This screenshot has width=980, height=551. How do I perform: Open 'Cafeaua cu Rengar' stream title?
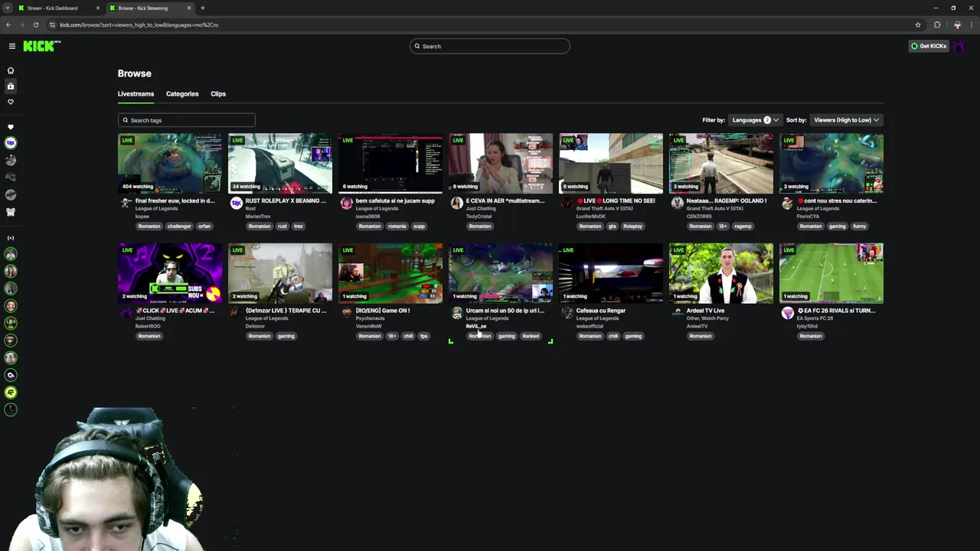[601, 311]
